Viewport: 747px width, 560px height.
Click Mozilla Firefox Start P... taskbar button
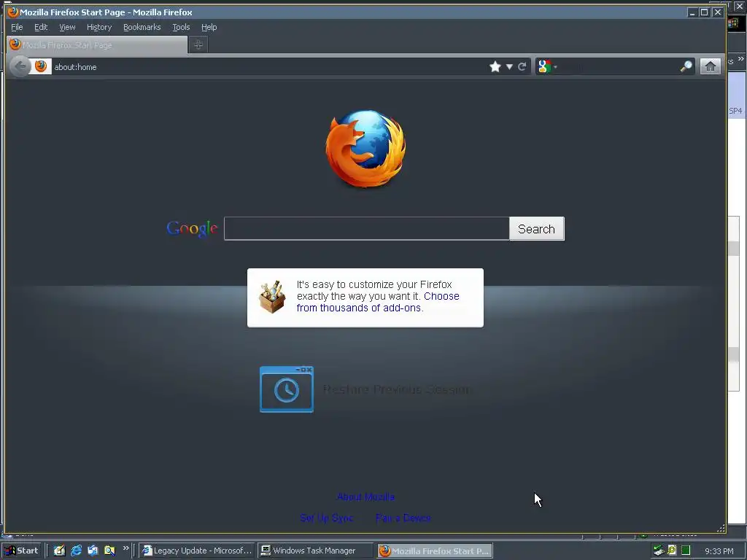pos(435,551)
